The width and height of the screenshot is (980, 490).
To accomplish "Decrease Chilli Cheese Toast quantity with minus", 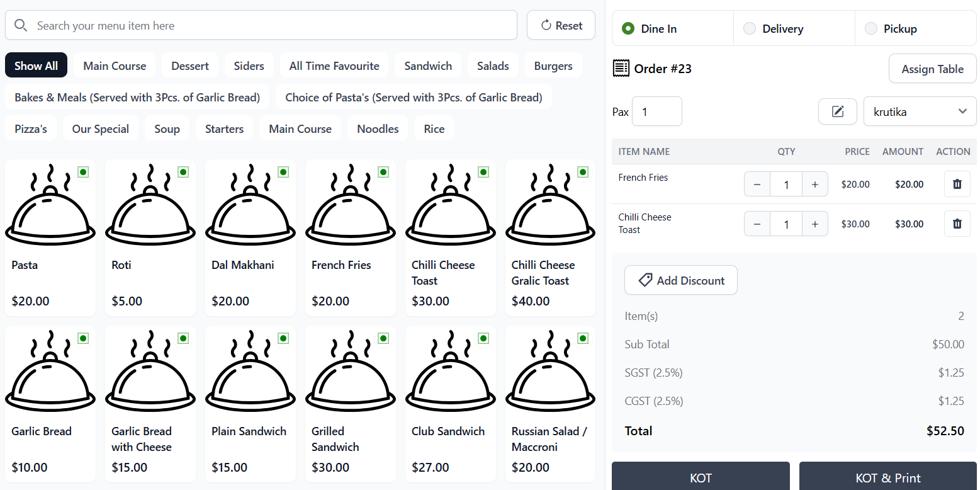I will click(757, 224).
